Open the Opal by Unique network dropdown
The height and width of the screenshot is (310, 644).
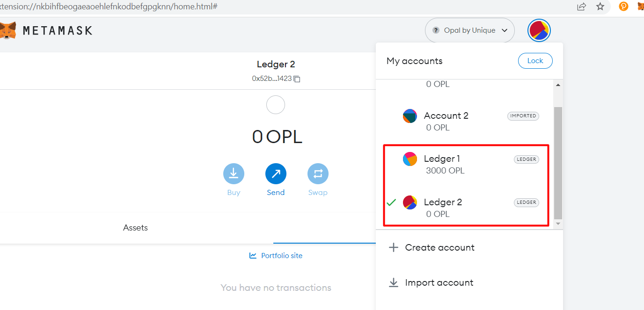469,30
